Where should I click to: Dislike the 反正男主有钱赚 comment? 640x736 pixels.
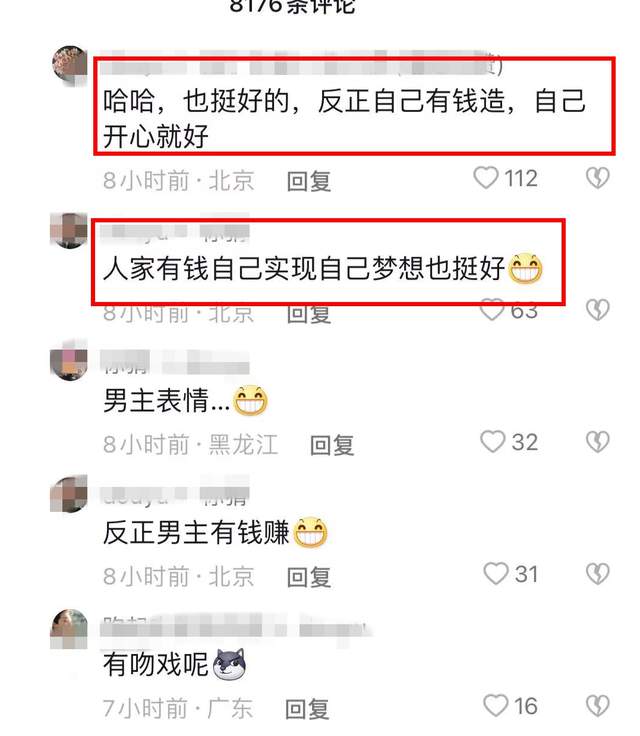click(598, 574)
